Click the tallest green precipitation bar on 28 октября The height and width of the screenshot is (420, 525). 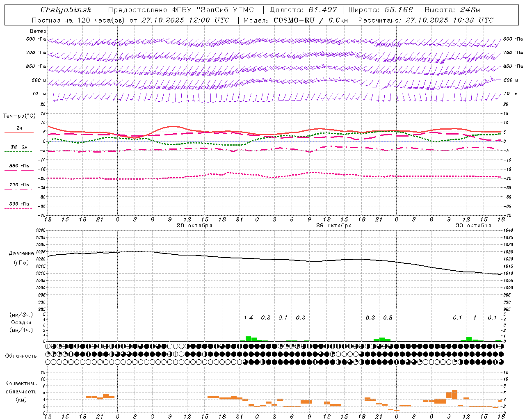click(x=248, y=339)
